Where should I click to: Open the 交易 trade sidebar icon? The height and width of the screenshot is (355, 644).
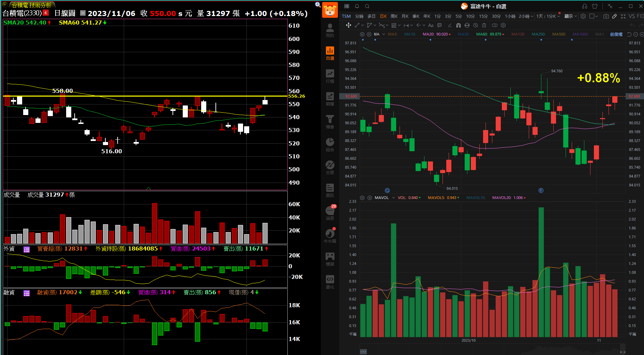click(330, 168)
